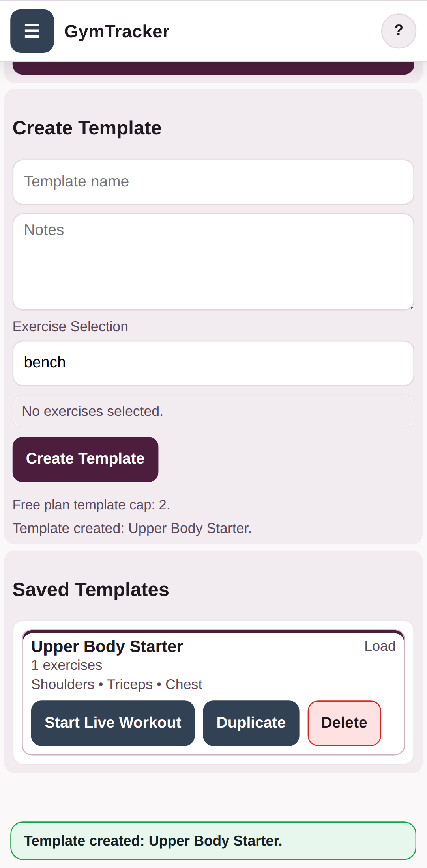
Task: Click the No exercises selected box
Action: [x=213, y=412]
